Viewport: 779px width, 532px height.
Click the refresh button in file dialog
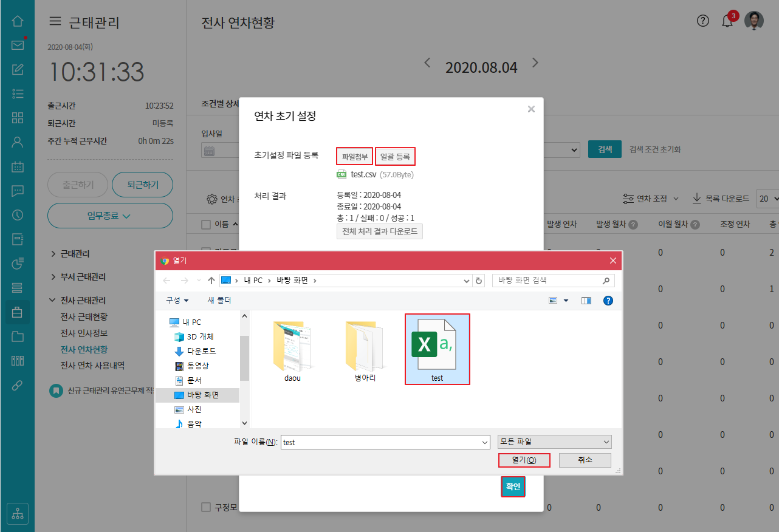(479, 281)
